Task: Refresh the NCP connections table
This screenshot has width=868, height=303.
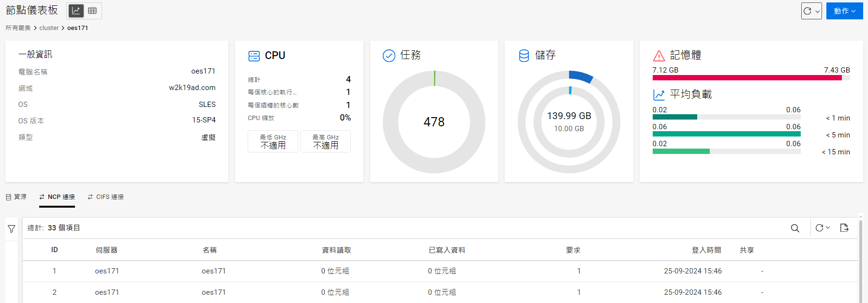Action: click(819, 228)
